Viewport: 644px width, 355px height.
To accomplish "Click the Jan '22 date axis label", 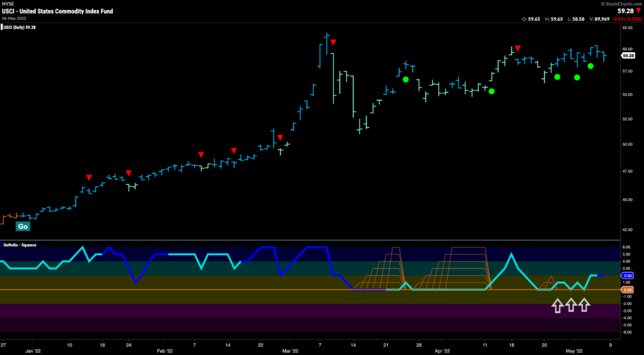I will click(33, 351).
